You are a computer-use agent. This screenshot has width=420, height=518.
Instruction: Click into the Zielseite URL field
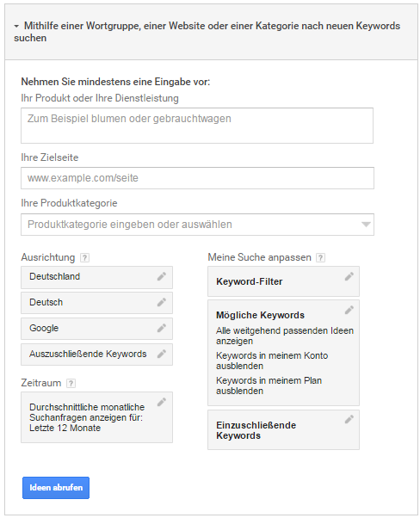click(197, 178)
